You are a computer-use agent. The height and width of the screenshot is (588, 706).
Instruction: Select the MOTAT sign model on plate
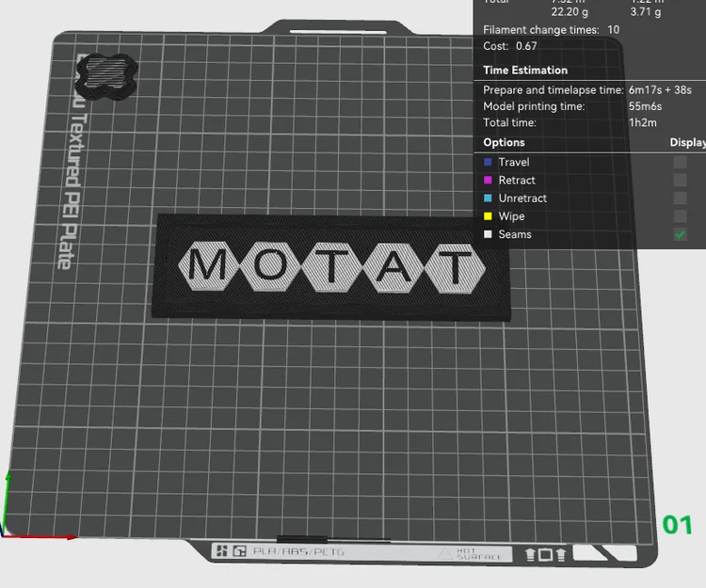click(x=331, y=267)
